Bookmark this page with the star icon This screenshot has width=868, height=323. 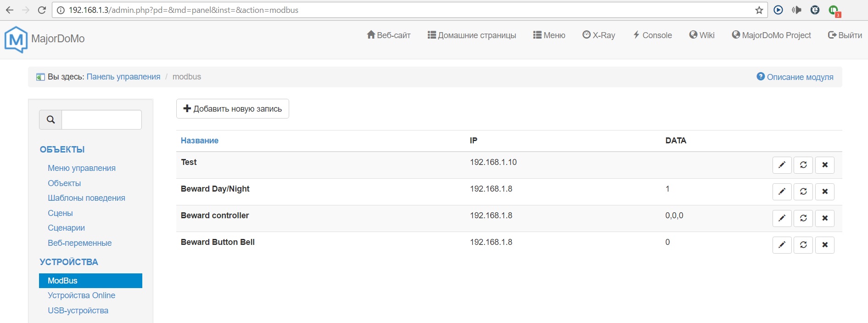point(759,10)
